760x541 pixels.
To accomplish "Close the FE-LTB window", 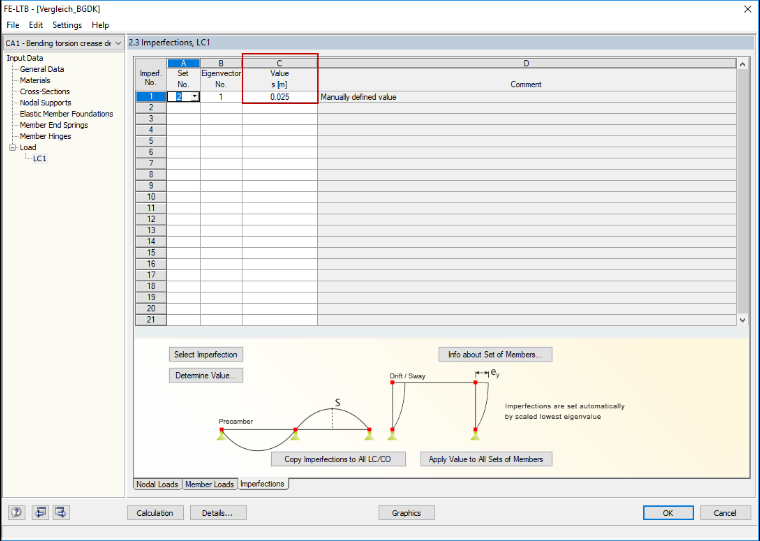I will pyautogui.click(x=748, y=9).
